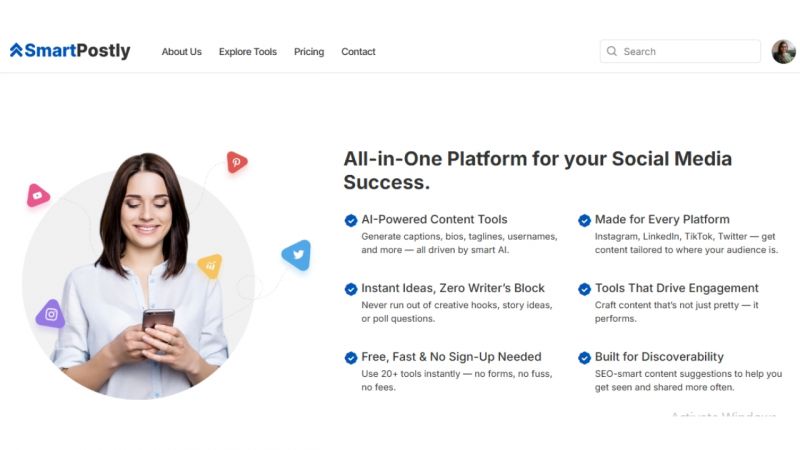The image size is (800, 450).
Task: Select the Free, Fast & No Sign-Up heading
Action: 450,357
